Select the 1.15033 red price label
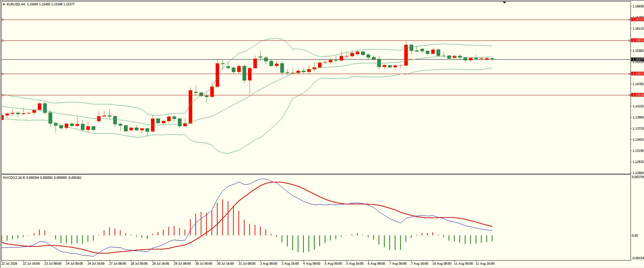The image size is (644, 268). 637,74
